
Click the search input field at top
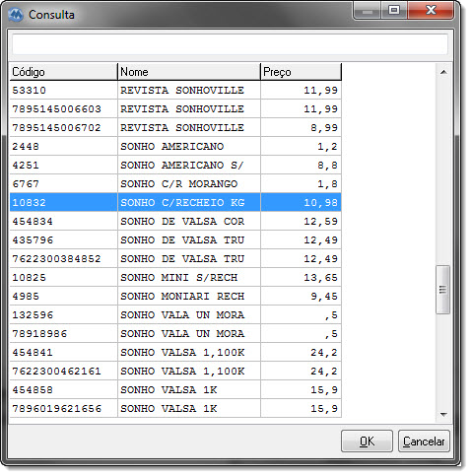tap(230, 44)
